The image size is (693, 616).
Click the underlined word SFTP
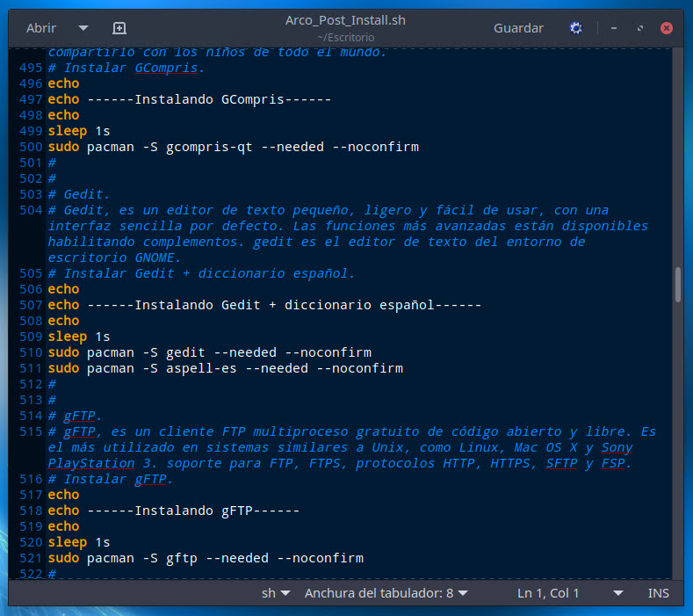(x=561, y=463)
